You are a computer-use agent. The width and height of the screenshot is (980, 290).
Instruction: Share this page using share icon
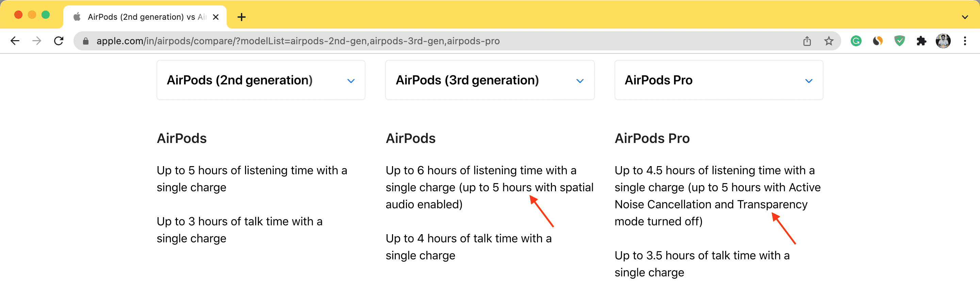pos(807,41)
